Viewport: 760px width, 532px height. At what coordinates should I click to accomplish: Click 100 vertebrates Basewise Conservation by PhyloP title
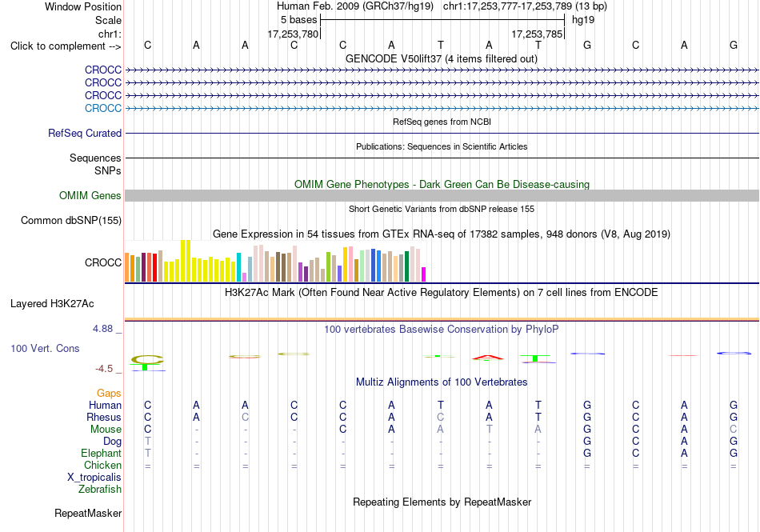pos(442,330)
